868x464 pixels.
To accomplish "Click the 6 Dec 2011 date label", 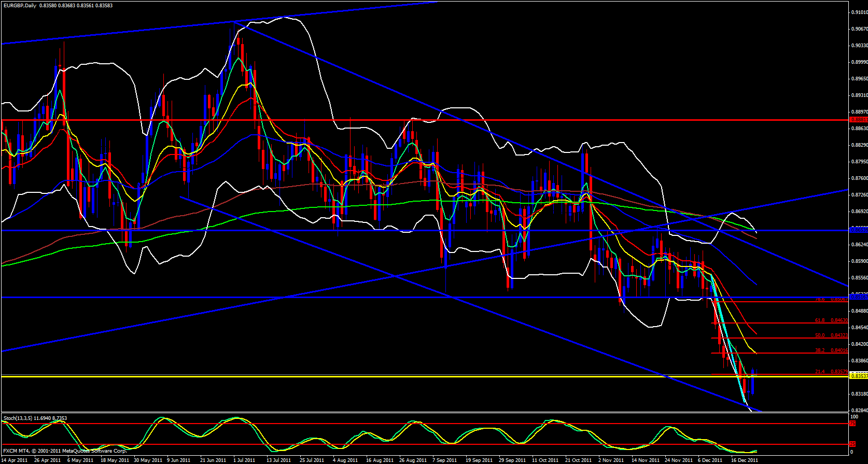I will [710, 460].
